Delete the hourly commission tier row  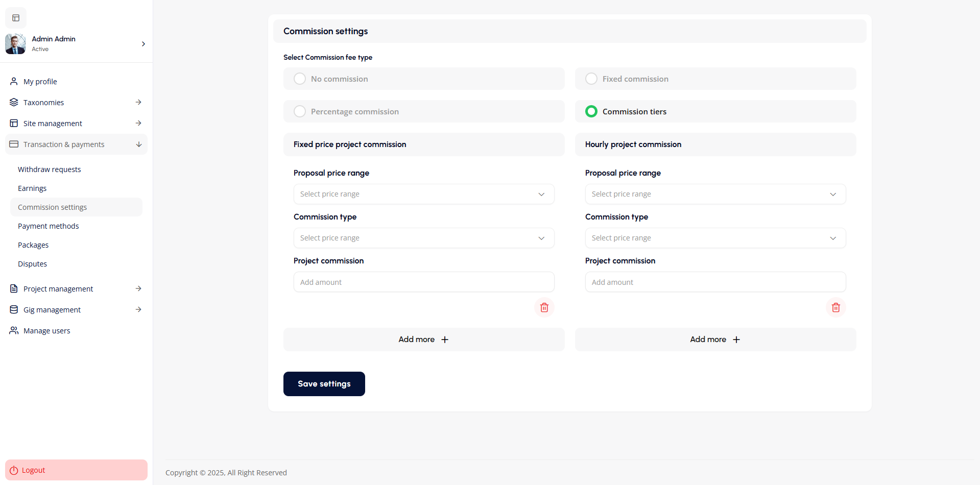835,307
